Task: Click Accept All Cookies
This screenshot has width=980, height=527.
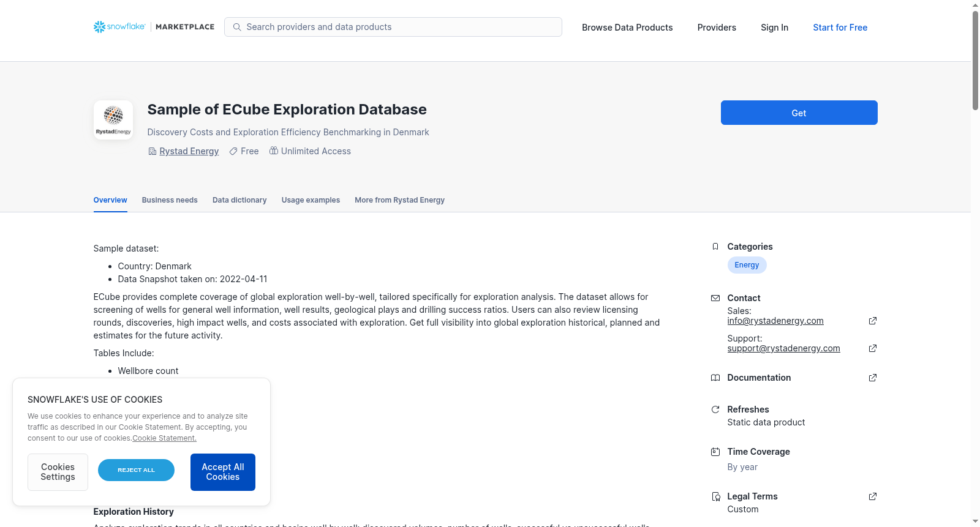Action: (223, 472)
